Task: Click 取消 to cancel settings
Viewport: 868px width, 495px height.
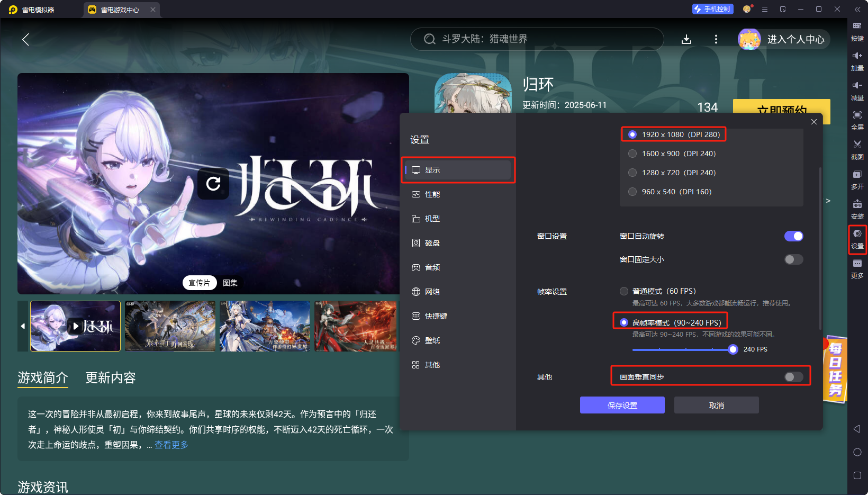Action: click(717, 405)
